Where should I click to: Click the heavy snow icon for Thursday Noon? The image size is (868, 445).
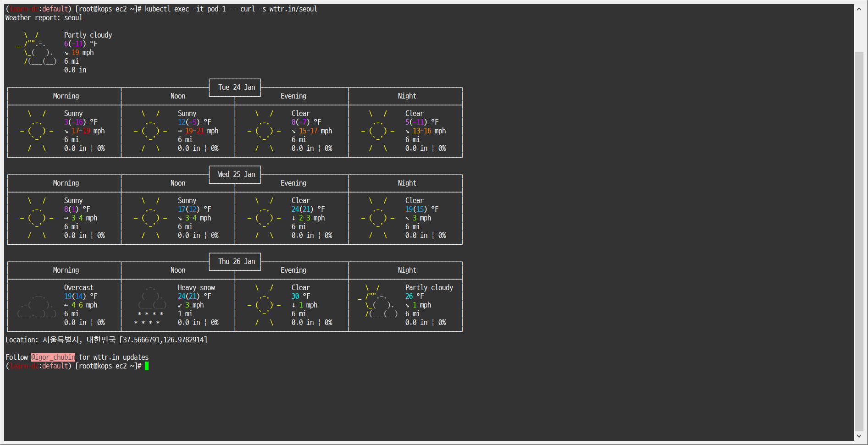[150, 305]
